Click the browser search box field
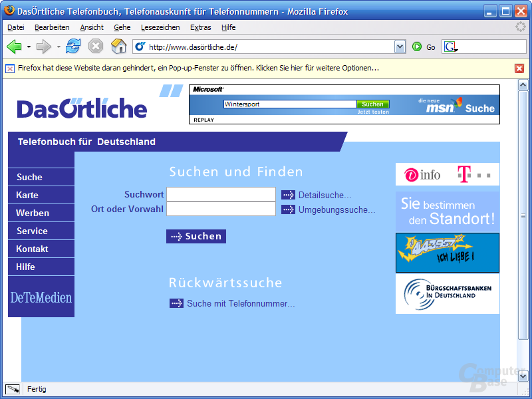 click(491, 47)
